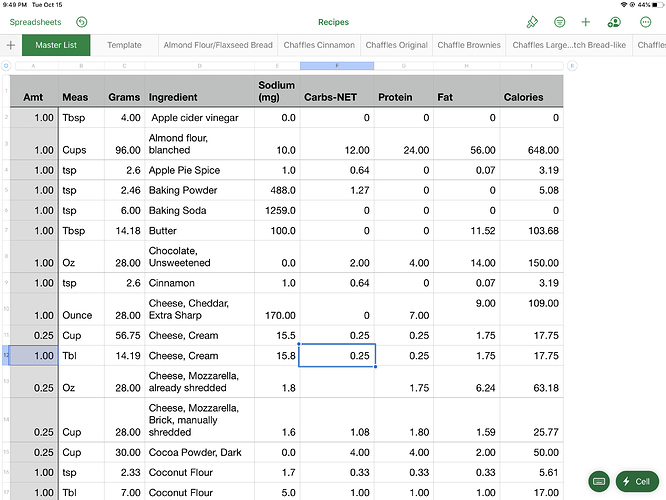
Task: Select the Protein header cell
Action: coord(404,91)
